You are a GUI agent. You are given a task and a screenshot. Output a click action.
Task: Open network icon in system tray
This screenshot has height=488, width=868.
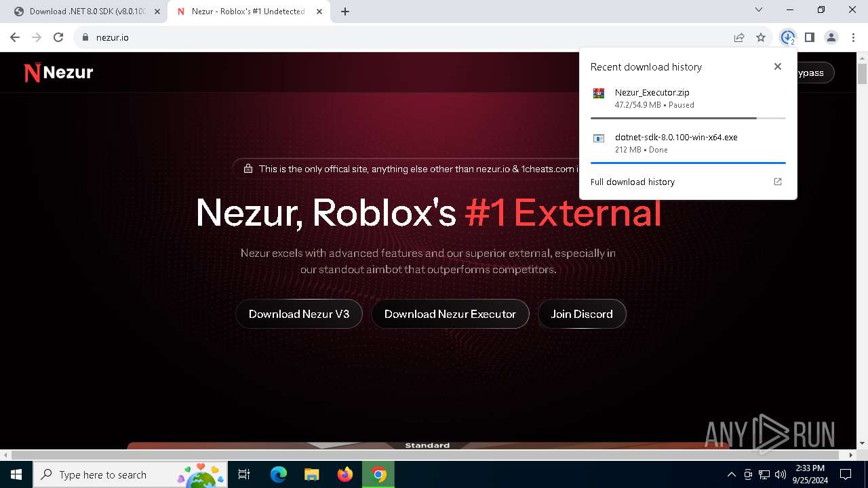point(764,474)
